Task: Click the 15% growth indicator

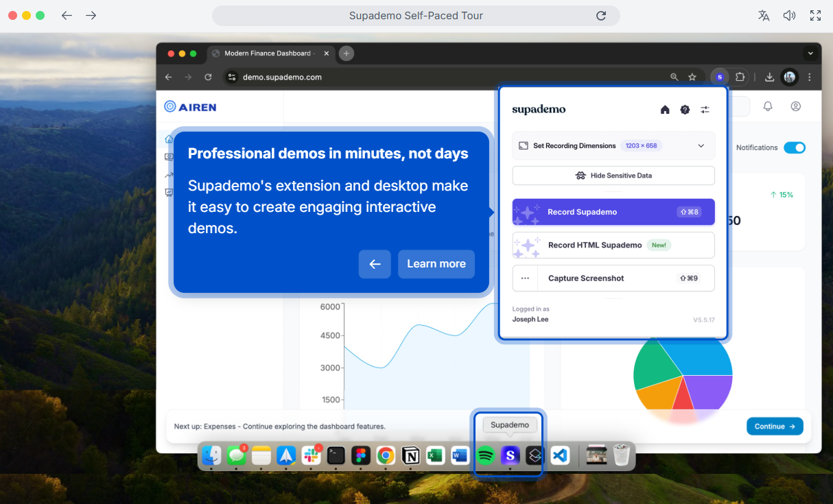Action: tap(782, 195)
